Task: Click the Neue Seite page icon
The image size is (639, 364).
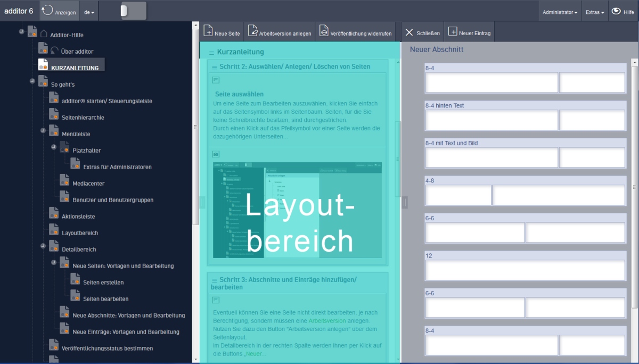Action: [208, 31]
